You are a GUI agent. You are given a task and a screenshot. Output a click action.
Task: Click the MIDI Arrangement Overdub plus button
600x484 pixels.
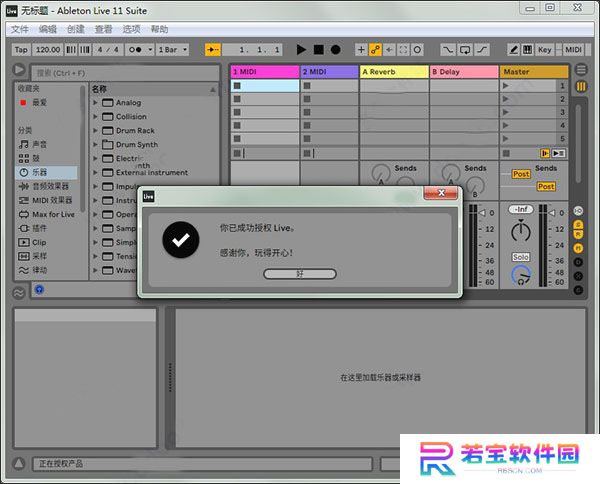(x=361, y=49)
